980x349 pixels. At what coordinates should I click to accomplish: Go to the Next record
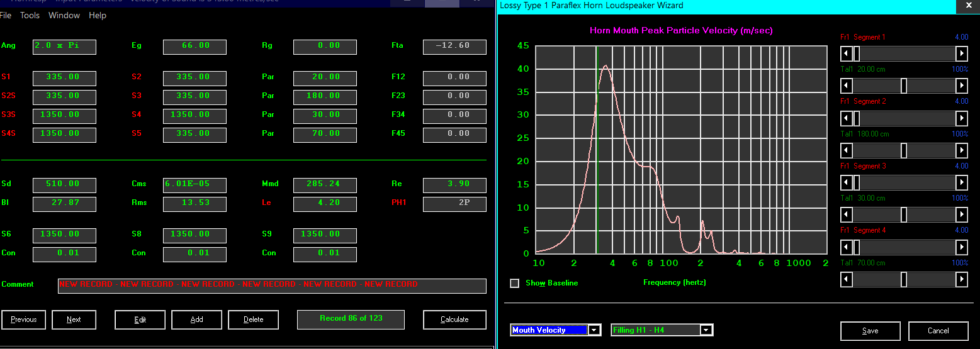74,319
